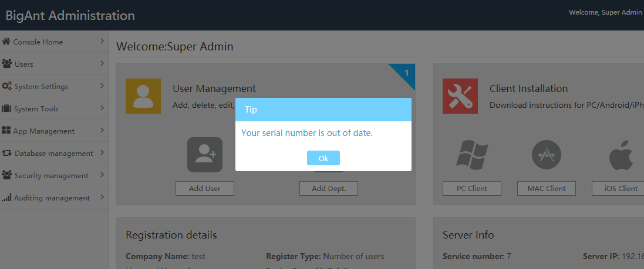Screen dimensions: 644x269
Task: Open the System Tools menu item
Action: click(54, 108)
